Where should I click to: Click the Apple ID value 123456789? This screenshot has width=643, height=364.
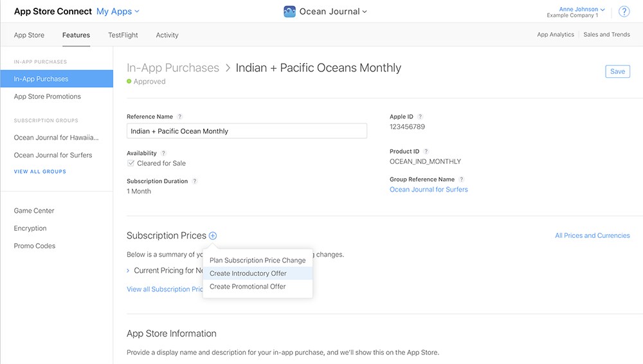pos(407,127)
